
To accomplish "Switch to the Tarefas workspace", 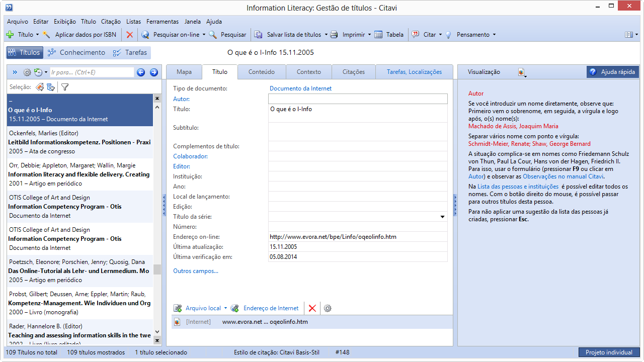I will tap(130, 52).
